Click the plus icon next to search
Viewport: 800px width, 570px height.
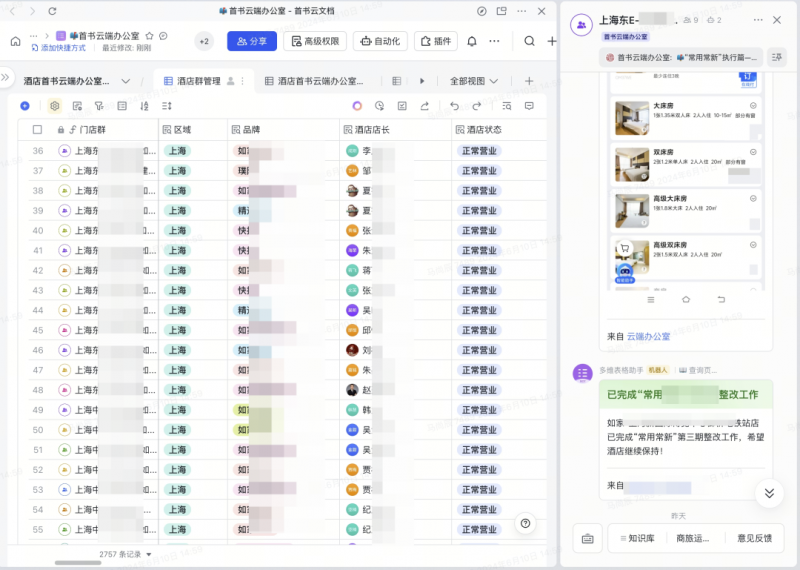tap(552, 41)
